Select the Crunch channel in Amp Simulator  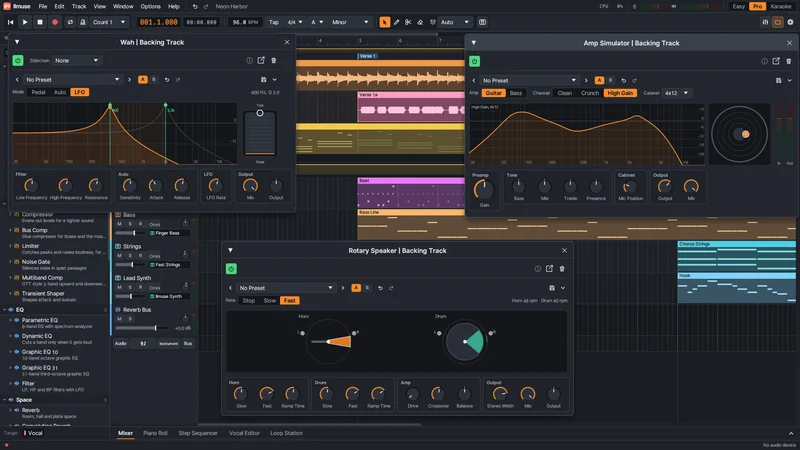589,93
